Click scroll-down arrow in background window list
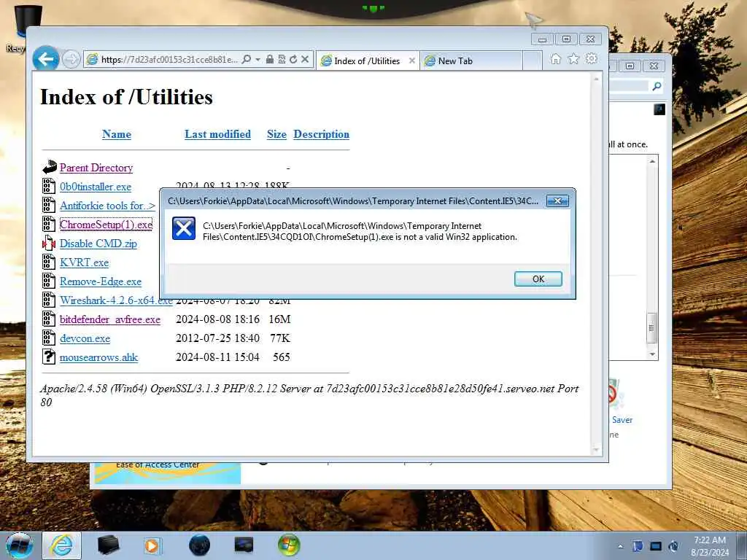747x560 pixels. (x=652, y=355)
